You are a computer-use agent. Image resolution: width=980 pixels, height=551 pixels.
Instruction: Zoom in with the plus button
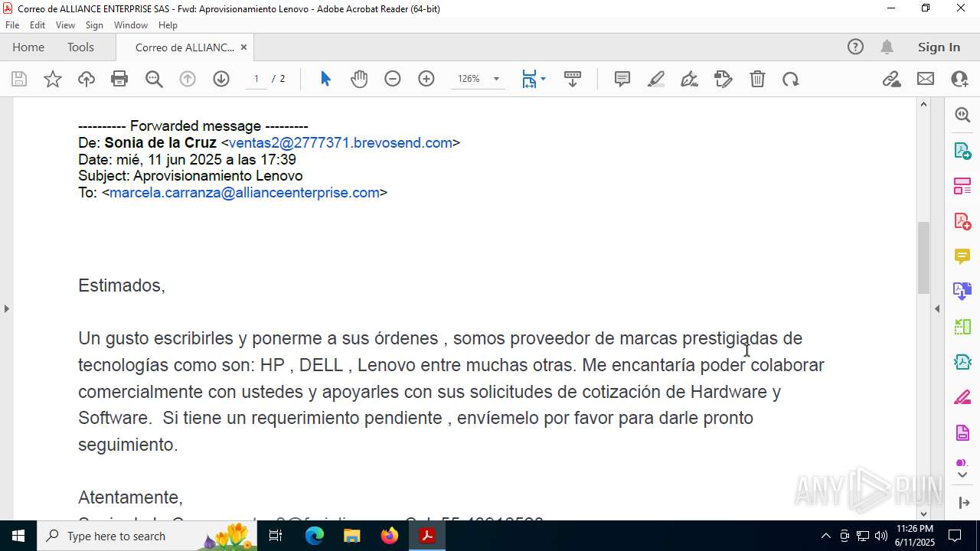click(x=426, y=79)
